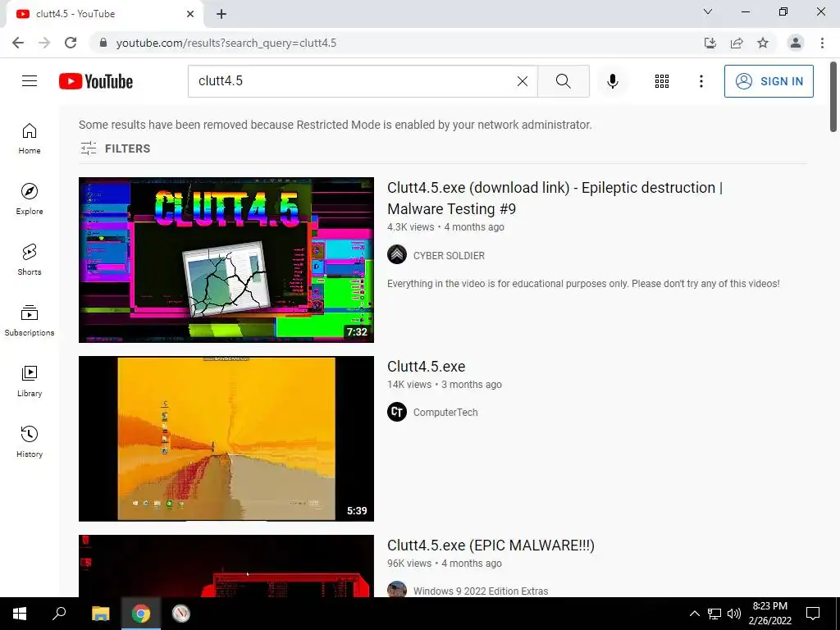Viewport: 840px width, 630px height.
Task: Open 'Clutt4.5.exe (EPIC MALWARE!!!)' title
Action: (491, 546)
